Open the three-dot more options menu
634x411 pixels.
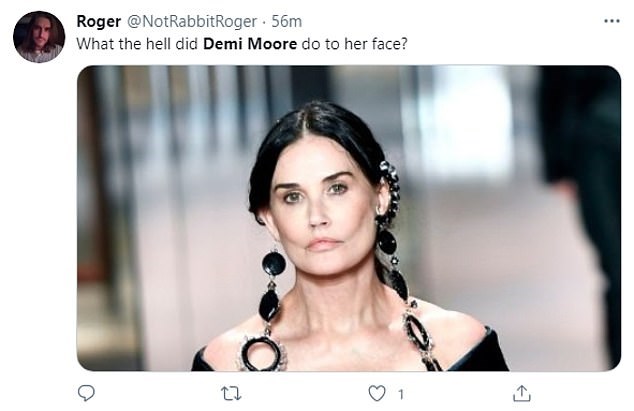point(611,21)
